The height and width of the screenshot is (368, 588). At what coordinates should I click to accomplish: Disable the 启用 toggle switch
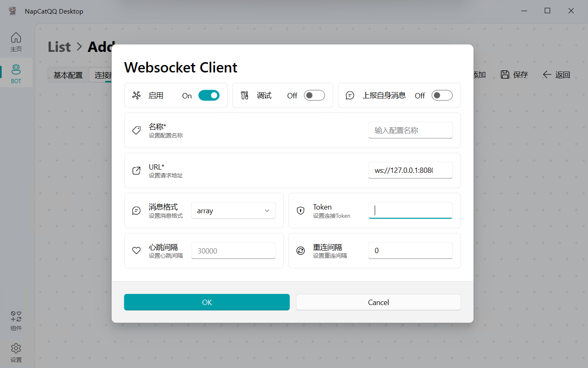click(209, 95)
